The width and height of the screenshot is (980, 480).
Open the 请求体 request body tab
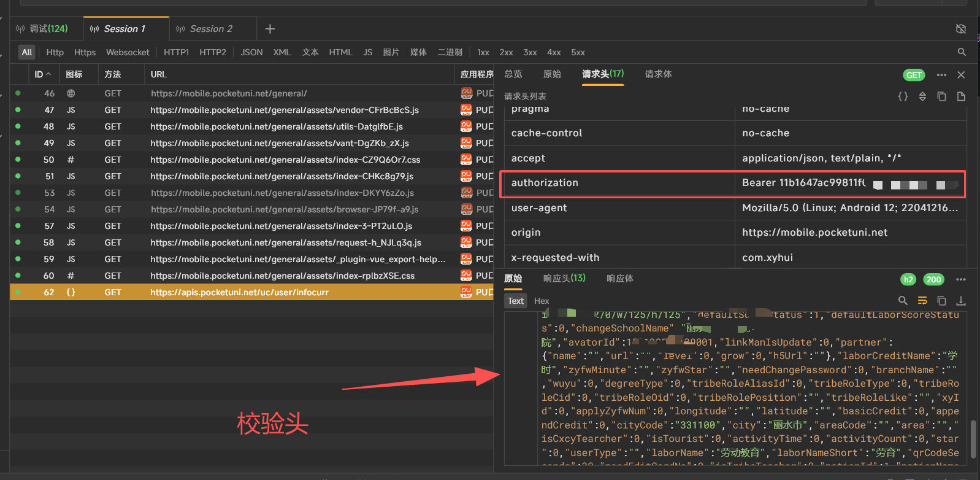tap(658, 74)
